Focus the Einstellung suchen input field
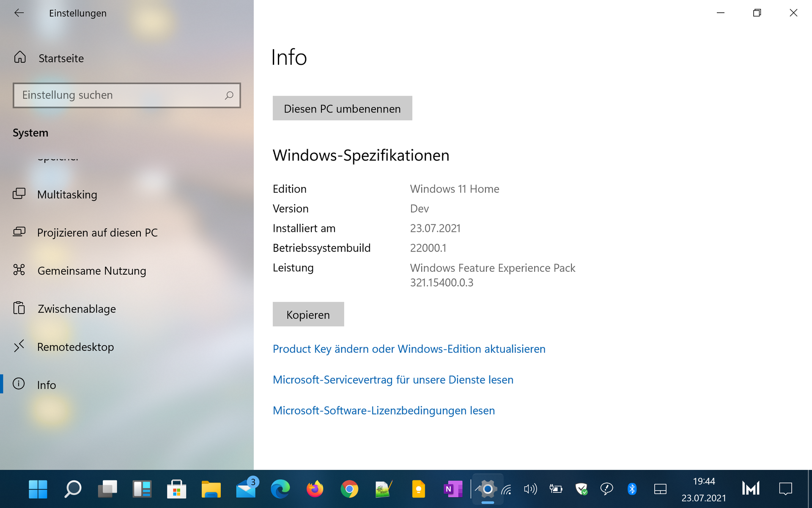Screen dimensions: 812x508 click(x=127, y=95)
